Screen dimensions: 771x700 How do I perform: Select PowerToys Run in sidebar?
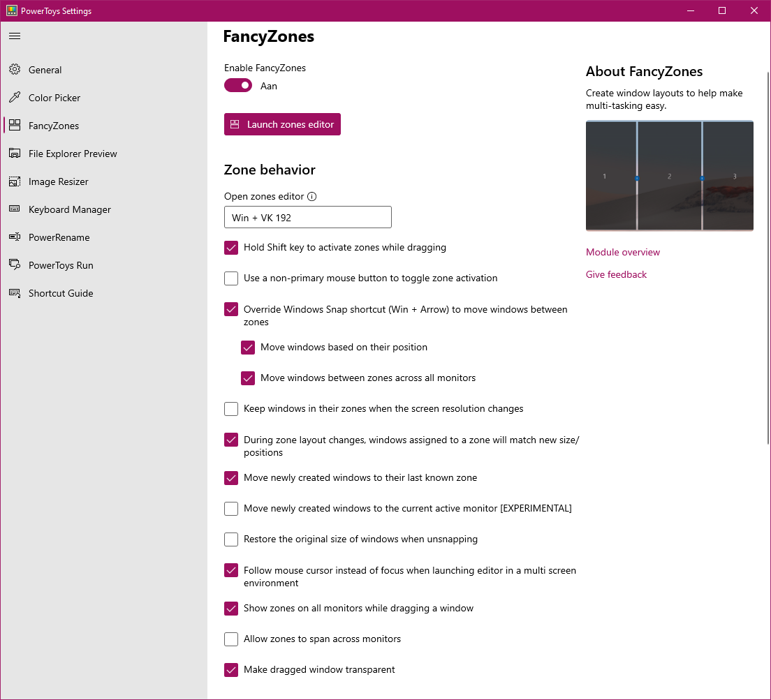coord(61,265)
